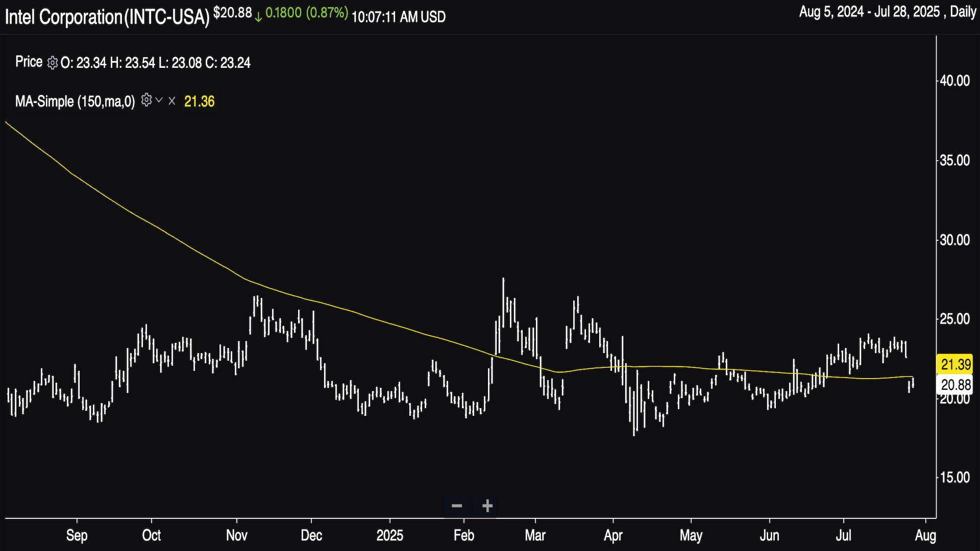Click the yellow 21.39 axis price tag
The image size is (980, 551).
955,364
